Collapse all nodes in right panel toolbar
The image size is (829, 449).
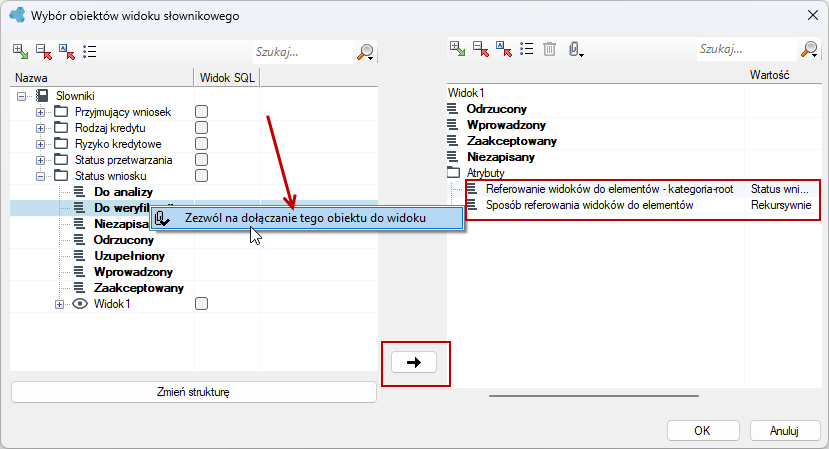coord(481,49)
